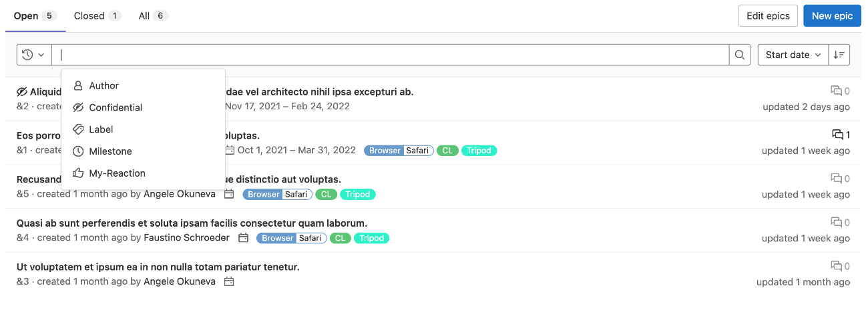Screen dimensions: 868x310
Task: Select the Label filter option
Action: pos(101,129)
